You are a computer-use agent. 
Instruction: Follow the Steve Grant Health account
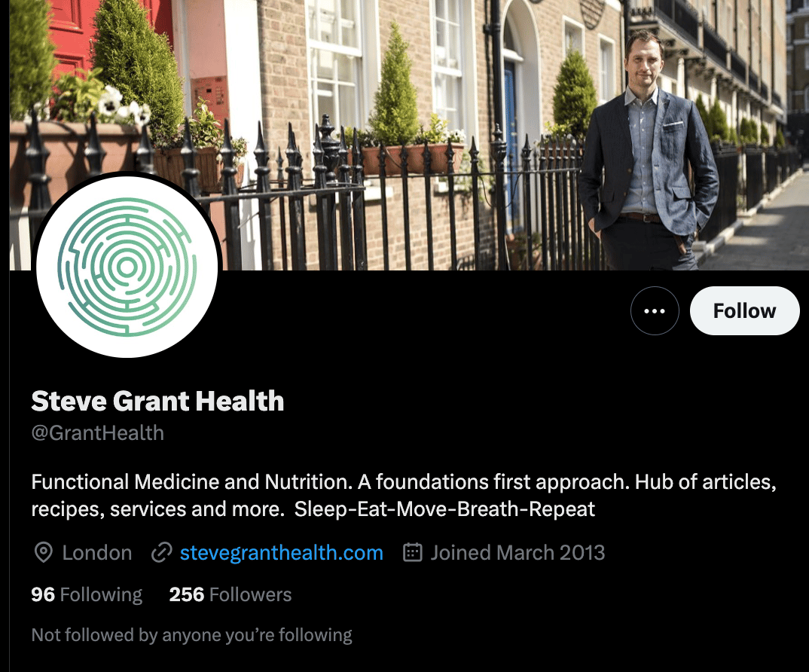click(744, 310)
